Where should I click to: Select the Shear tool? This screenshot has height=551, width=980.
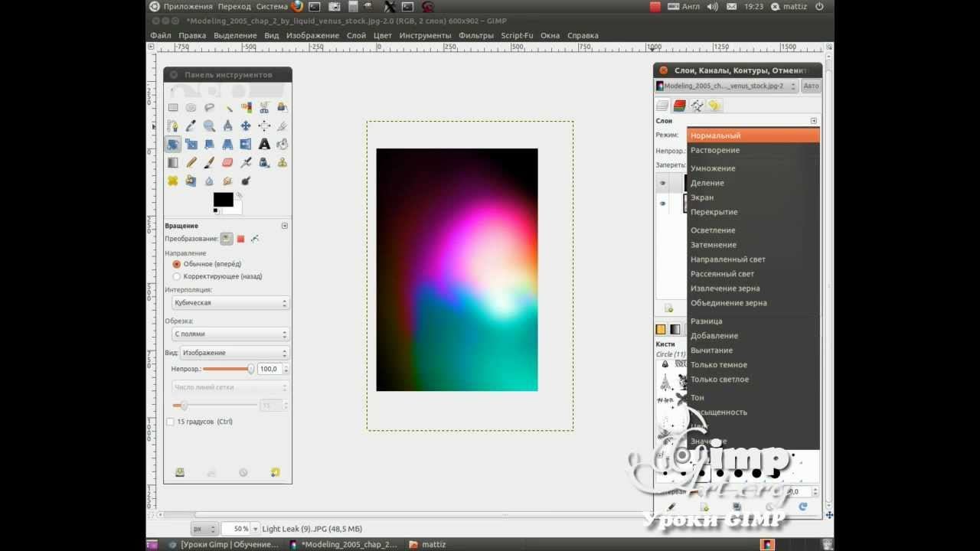pyautogui.click(x=209, y=144)
